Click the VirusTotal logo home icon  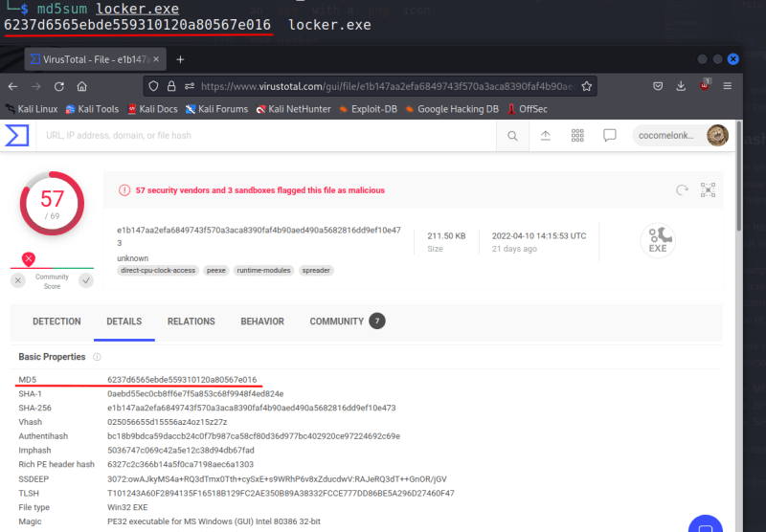(16, 135)
